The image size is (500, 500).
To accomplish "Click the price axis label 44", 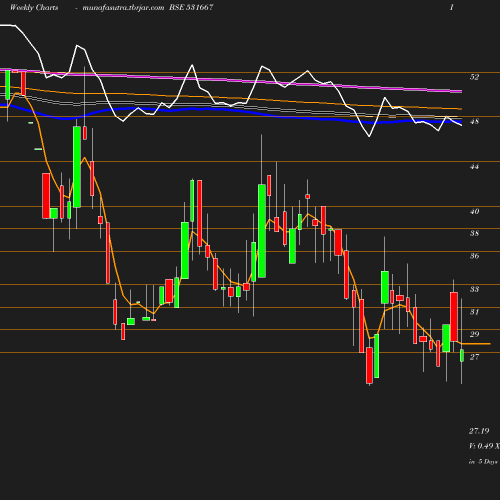I will click(x=474, y=166).
